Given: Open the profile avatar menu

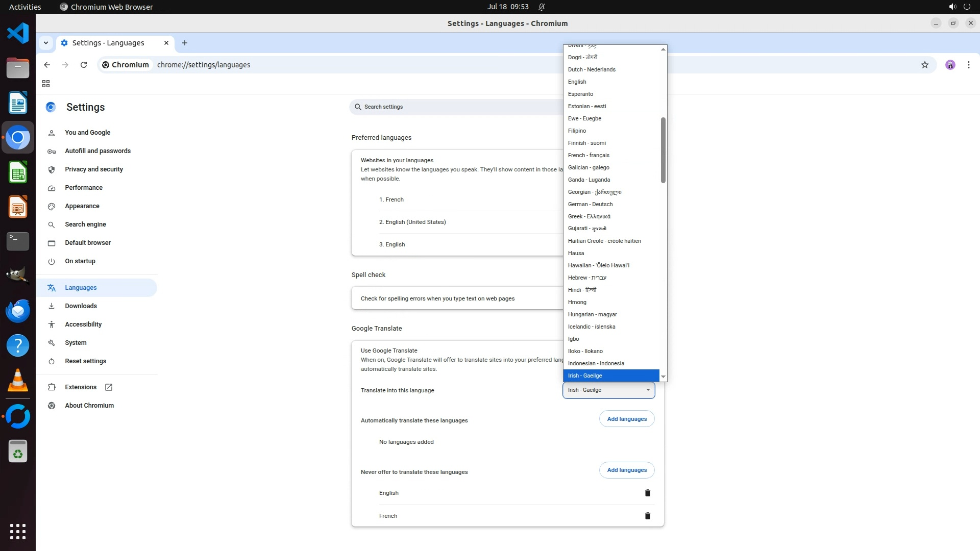Looking at the screenshot, I should pyautogui.click(x=950, y=65).
